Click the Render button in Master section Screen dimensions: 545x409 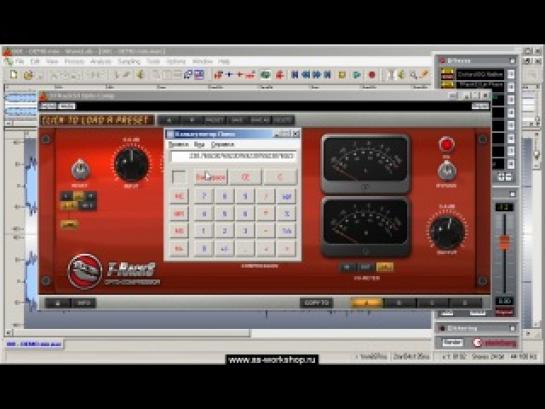pyautogui.click(x=452, y=342)
